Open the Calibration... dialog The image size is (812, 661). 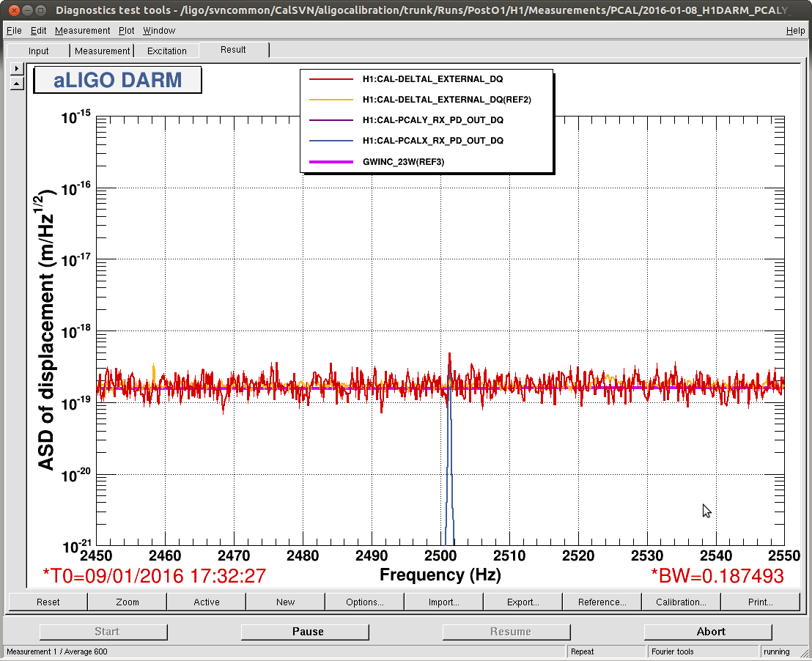click(681, 602)
